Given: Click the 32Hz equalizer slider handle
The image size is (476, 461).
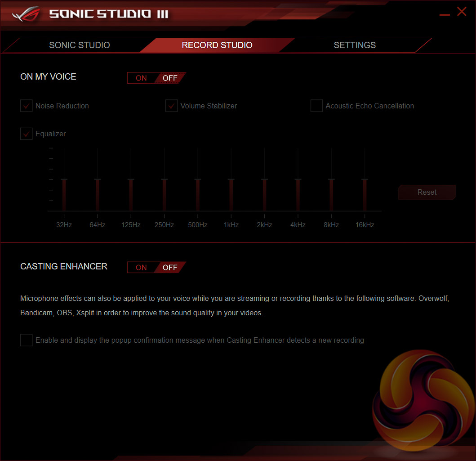Looking at the screenshot, I should pos(64,180).
